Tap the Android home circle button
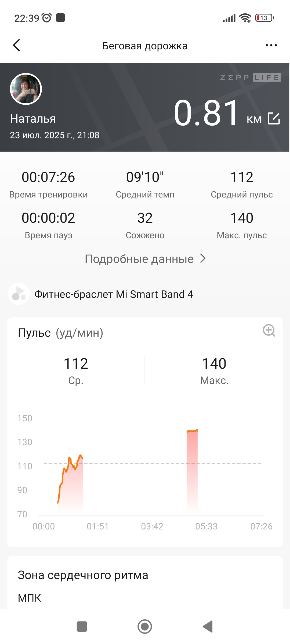The width and height of the screenshot is (290, 644). [145, 627]
